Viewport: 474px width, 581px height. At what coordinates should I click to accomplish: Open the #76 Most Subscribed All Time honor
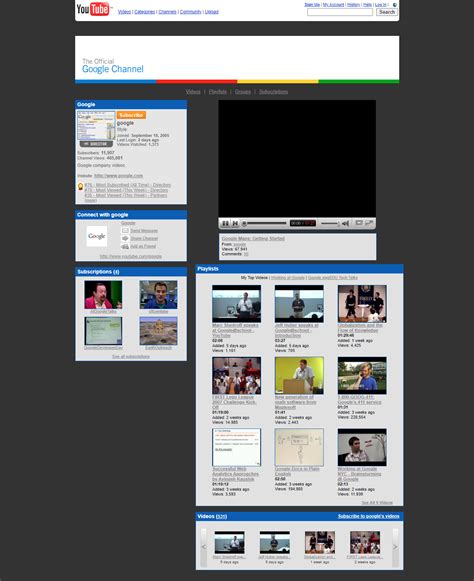tap(128, 185)
